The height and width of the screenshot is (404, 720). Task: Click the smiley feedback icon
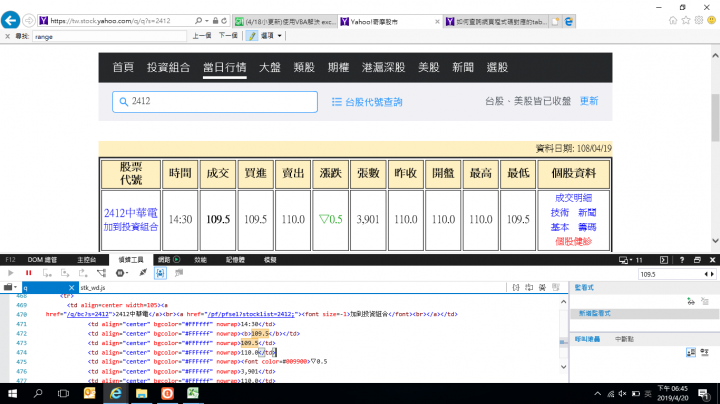click(x=711, y=20)
